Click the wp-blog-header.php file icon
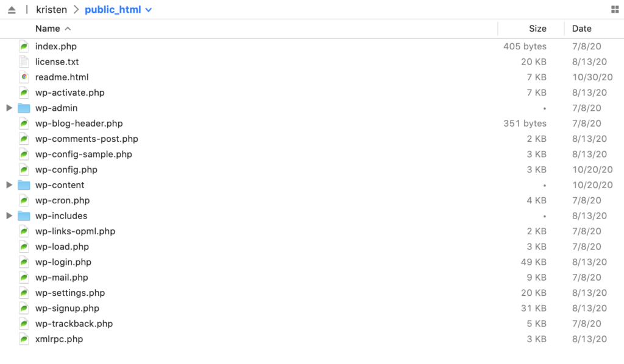Screen dimensions: 624x364 tap(24, 124)
